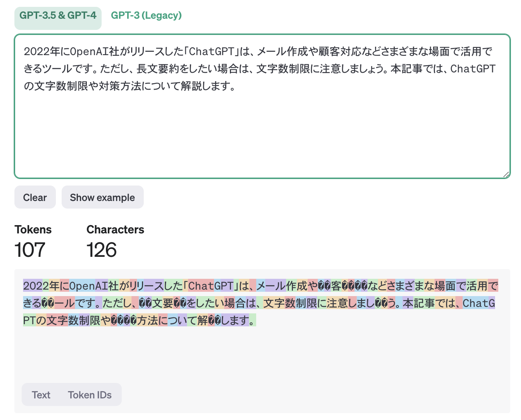Click the Characters count number 126
Image resolution: width=521 pixels, height=420 pixels.
click(x=102, y=250)
